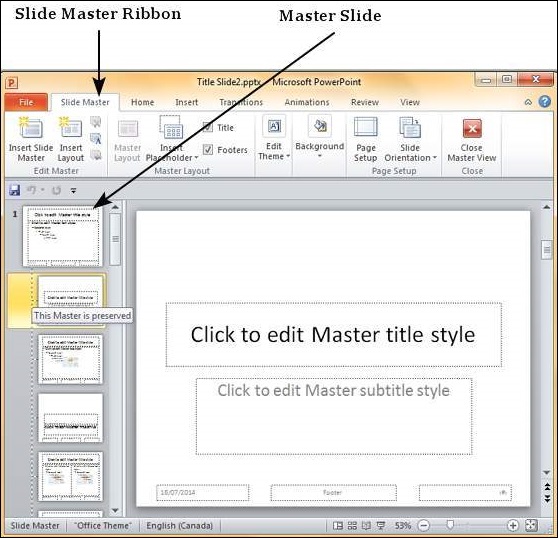Click the thumbnail pane scrollbar thumb
558x538 pixels.
pyautogui.click(x=115, y=239)
